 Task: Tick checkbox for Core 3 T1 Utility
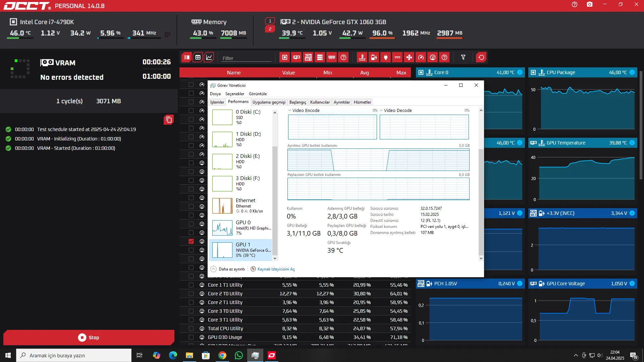point(191,320)
